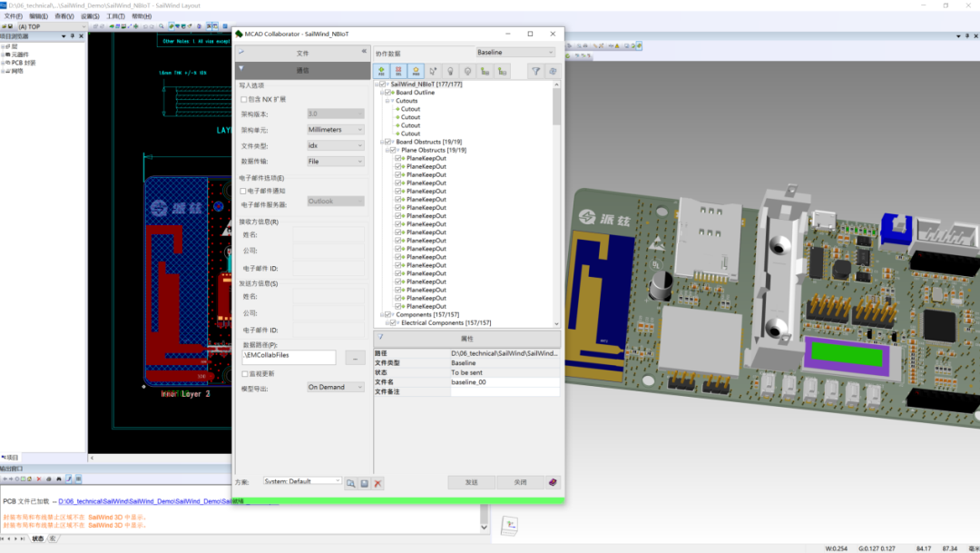Toggle the Plane Obstructs [19/19] checkbox
Screen dimensions: 980x553
coord(393,150)
